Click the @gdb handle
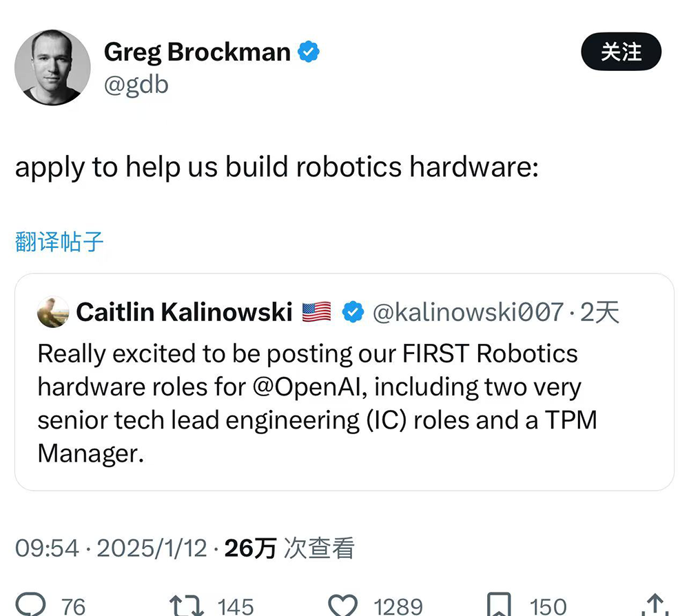This screenshot has height=616, width=689. click(x=136, y=85)
